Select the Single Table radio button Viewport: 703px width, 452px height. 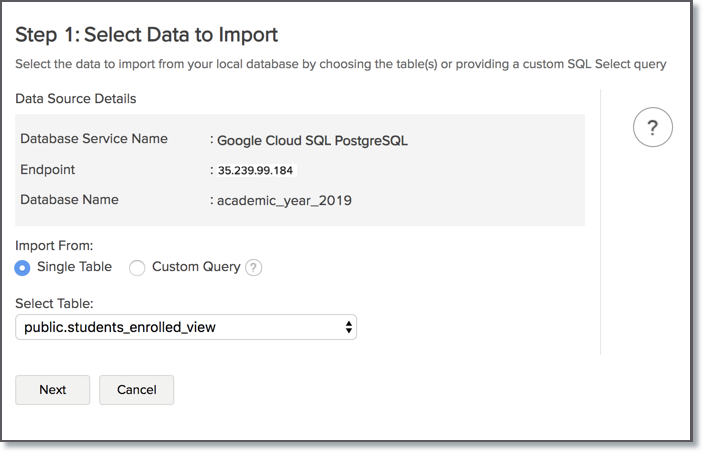23,268
